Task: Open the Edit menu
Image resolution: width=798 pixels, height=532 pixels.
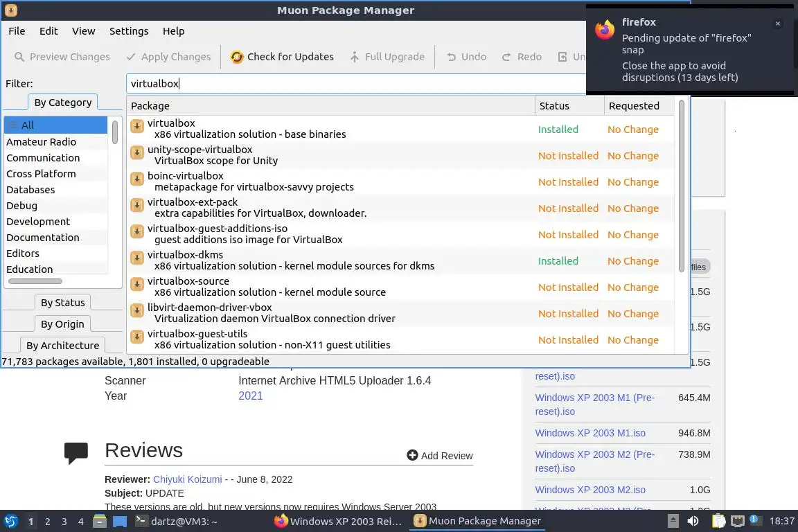Action: point(48,31)
